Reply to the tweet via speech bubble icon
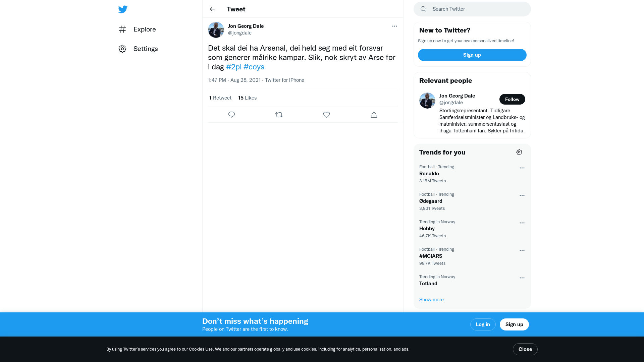This screenshot has width=644, height=362. 231,115
